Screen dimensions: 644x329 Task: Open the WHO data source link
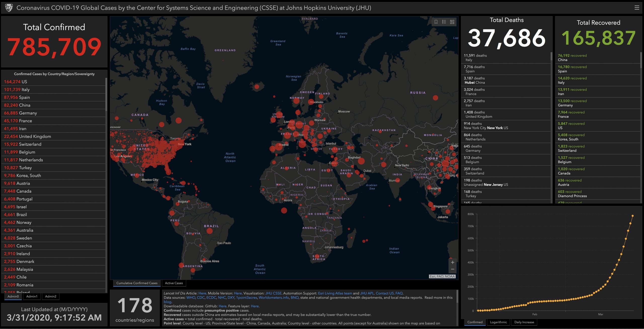[191, 298]
